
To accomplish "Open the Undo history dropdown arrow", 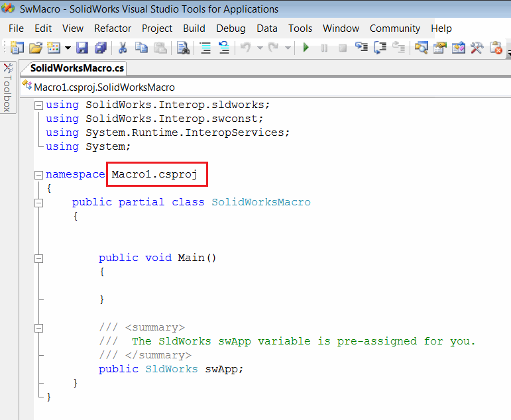I will pyautogui.click(x=260, y=48).
